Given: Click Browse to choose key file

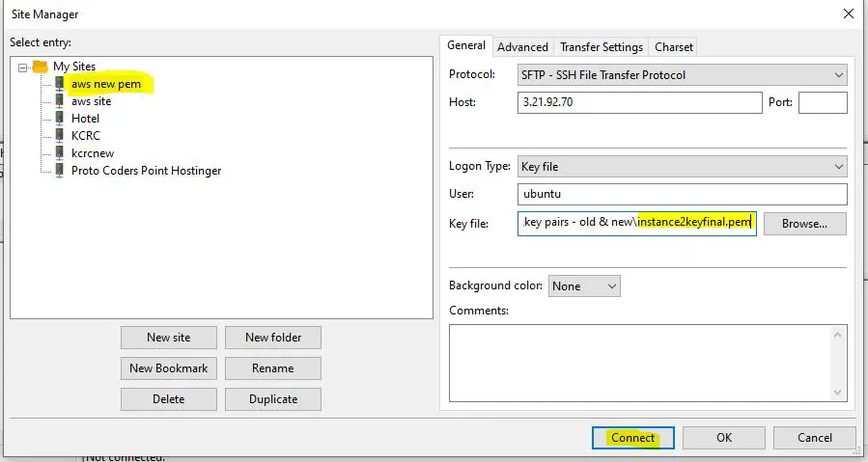Looking at the screenshot, I should click(x=805, y=224).
